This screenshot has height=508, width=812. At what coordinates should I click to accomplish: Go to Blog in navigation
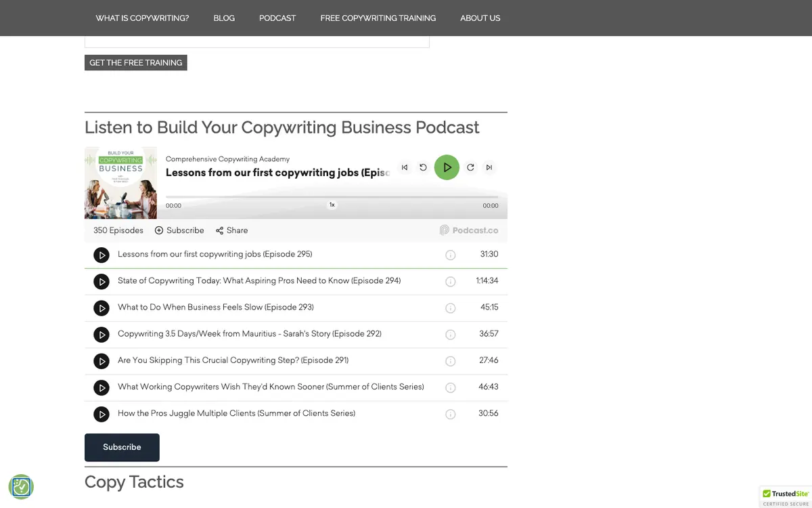224,18
